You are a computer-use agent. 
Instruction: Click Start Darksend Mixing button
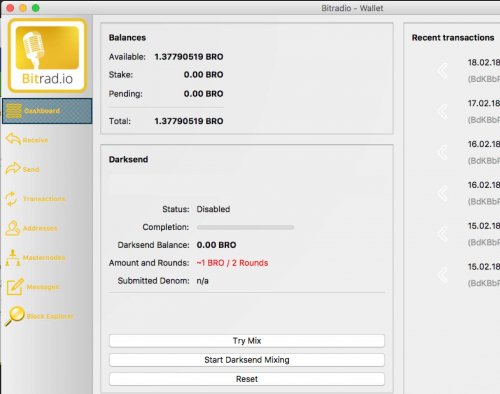247,360
